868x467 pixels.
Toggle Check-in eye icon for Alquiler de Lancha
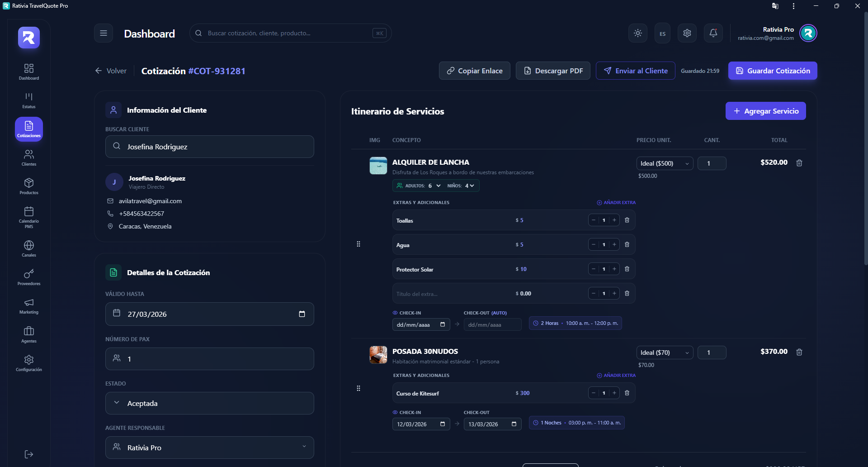395,313
